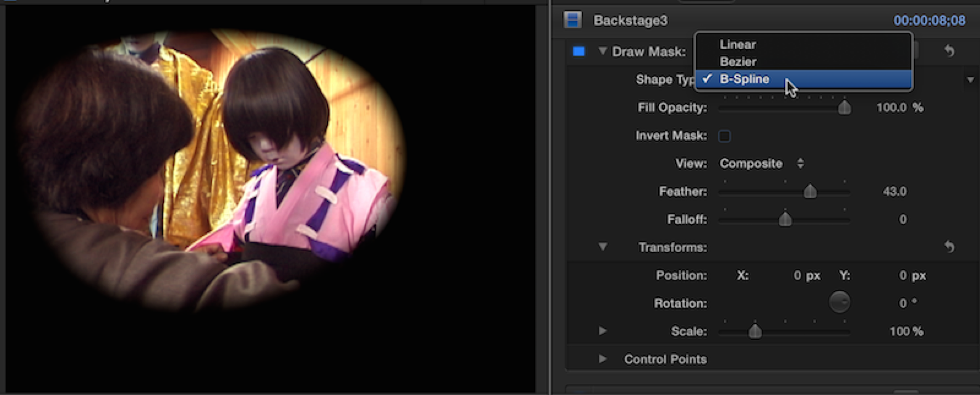
Task: Click the timecode 00:00:08;08 display
Action: pos(929,21)
